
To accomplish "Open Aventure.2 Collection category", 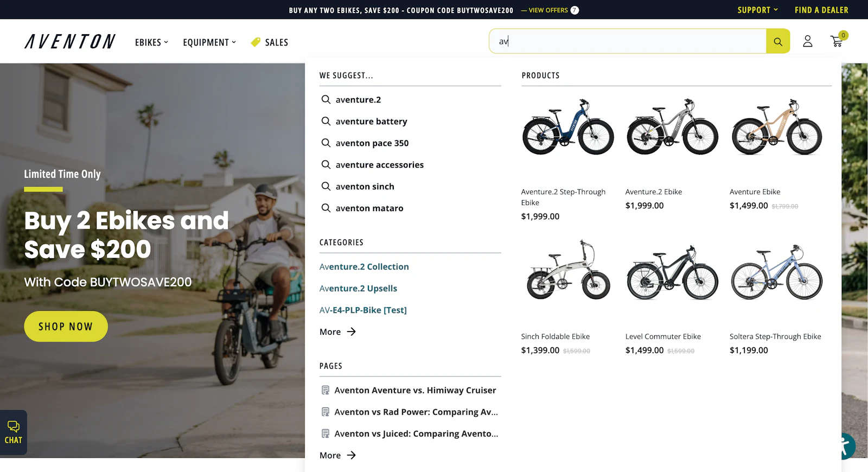I will tap(364, 267).
